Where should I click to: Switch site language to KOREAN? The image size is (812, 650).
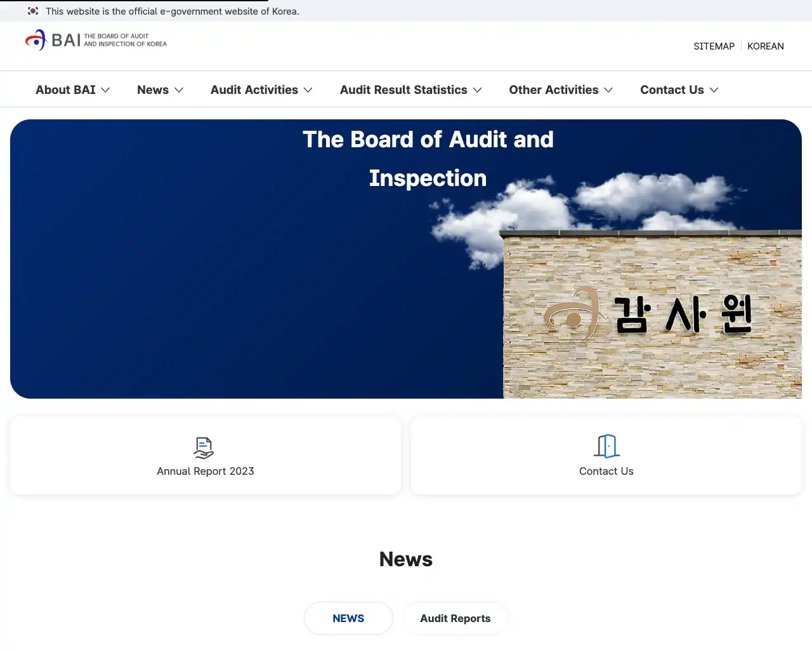(766, 46)
